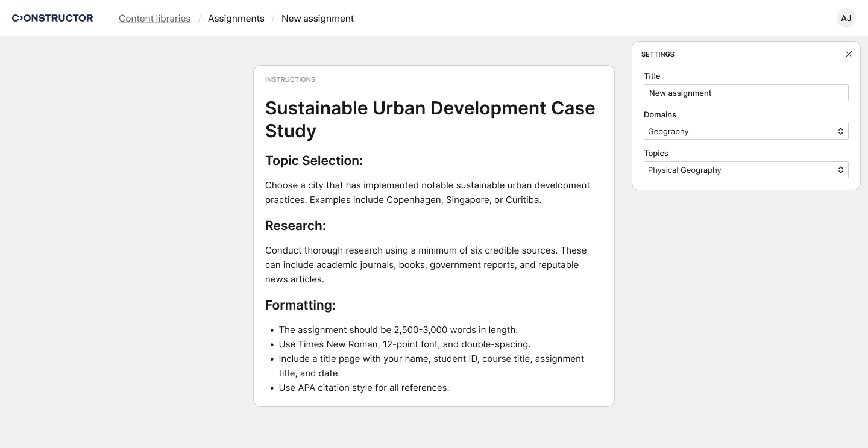Viewport: 868px width, 448px height.
Task: Open the Content libraries link
Action: (x=154, y=19)
